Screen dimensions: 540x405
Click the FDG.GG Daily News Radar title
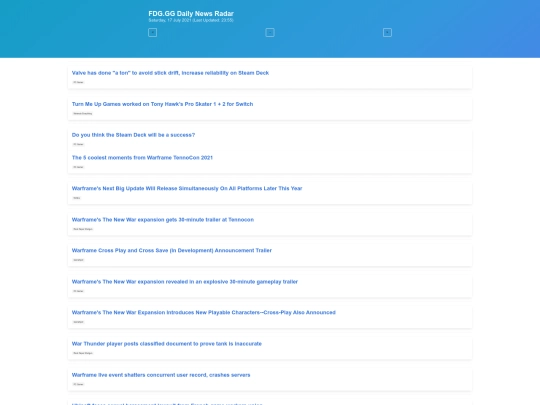click(x=191, y=13)
